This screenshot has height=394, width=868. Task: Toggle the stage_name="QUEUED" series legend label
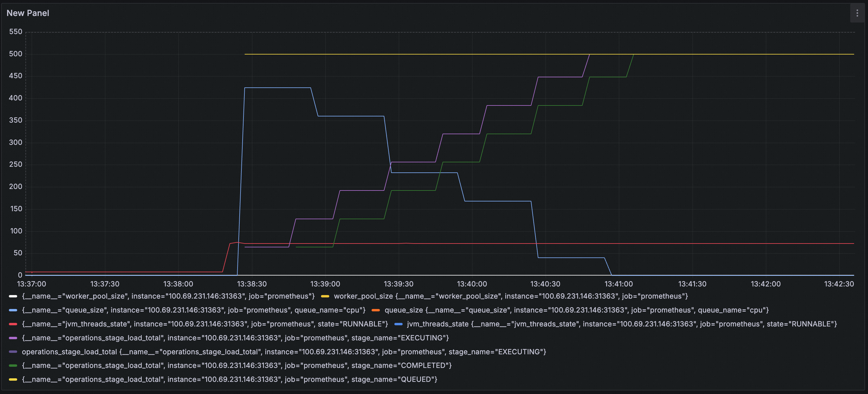[230, 379]
